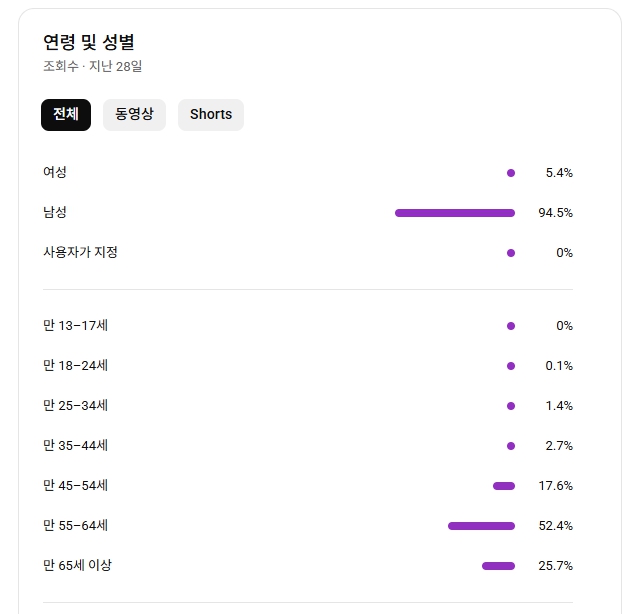Click the 여성 purple dot

coord(511,173)
